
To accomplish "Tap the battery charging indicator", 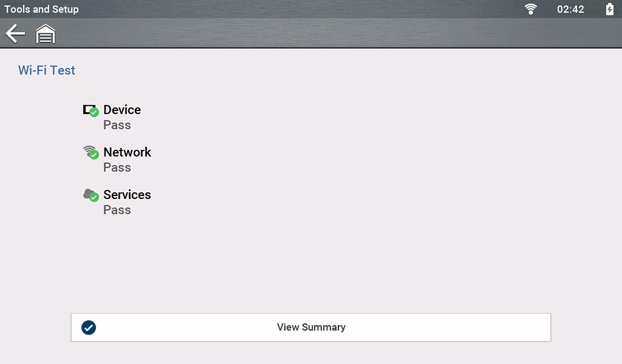I will tap(609, 9).
